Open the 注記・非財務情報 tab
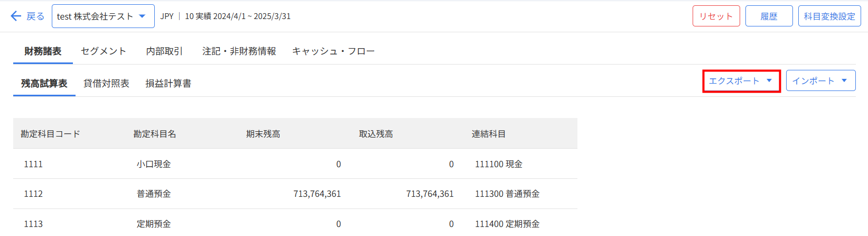Viewport: 868px width, 236px height. pos(239,51)
